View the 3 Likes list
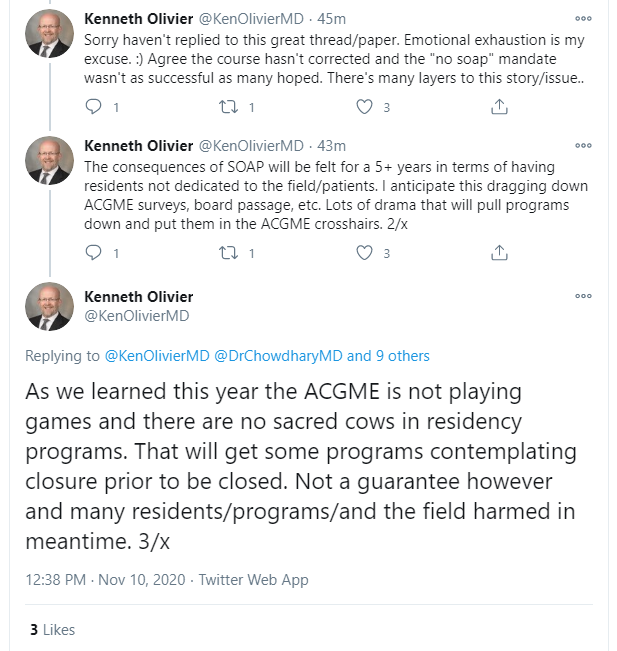The height and width of the screenshot is (651, 617). tap(52, 630)
